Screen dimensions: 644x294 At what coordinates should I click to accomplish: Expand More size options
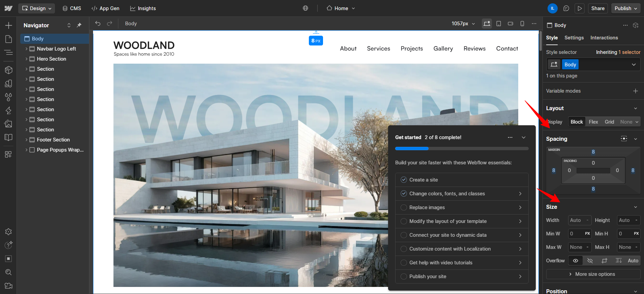point(593,274)
